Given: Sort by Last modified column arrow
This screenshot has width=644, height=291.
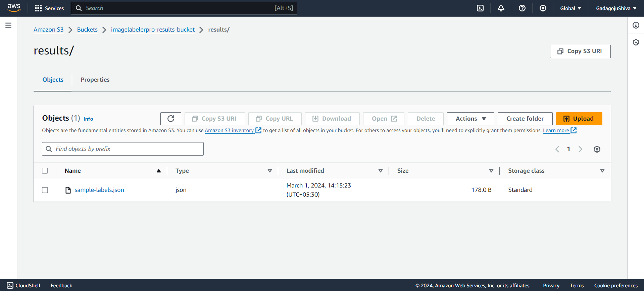Looking at the screenshot, I should click(x=381, y=171).
